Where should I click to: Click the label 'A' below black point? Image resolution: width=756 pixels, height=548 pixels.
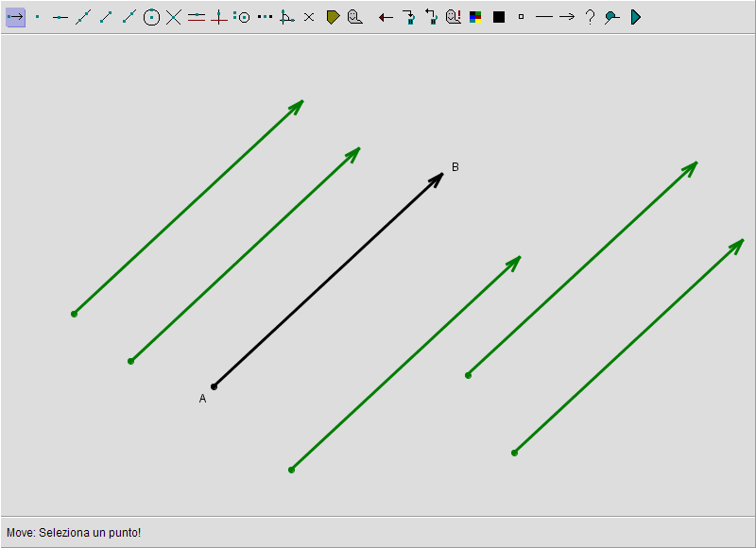pyautogui.click(x=202, y=399)
